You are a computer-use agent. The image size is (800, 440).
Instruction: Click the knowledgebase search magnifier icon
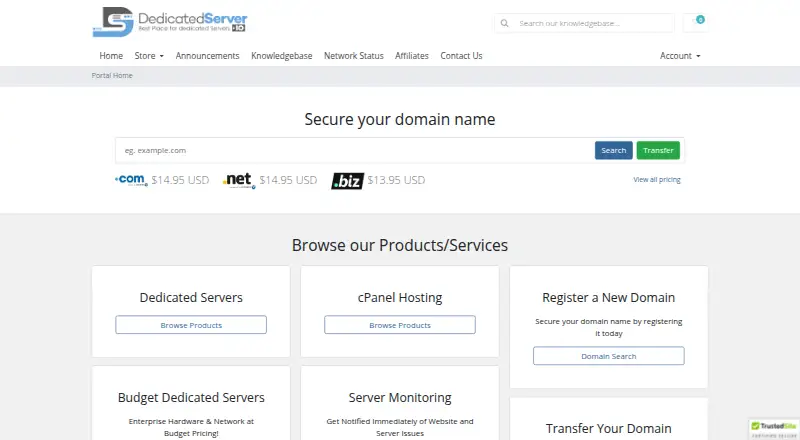[504, 23]
